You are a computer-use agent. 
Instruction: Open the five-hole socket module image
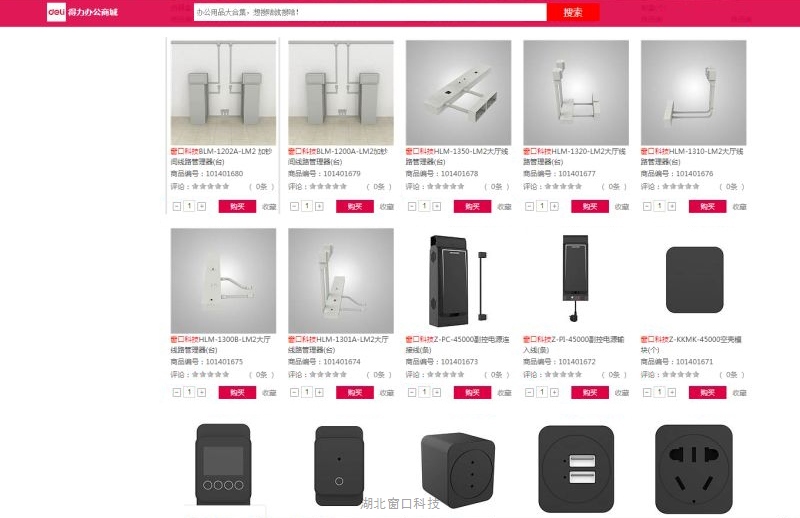(694, 468)
